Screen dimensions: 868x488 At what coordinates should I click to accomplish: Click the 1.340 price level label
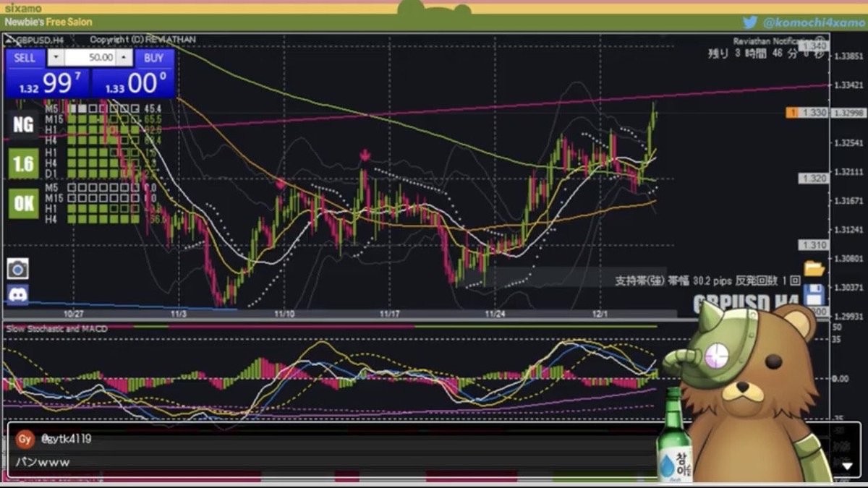click(x=814, y=46)
